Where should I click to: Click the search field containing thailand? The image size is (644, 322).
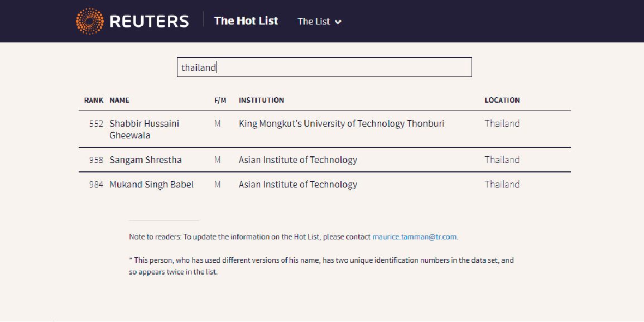tap(324, 68)
